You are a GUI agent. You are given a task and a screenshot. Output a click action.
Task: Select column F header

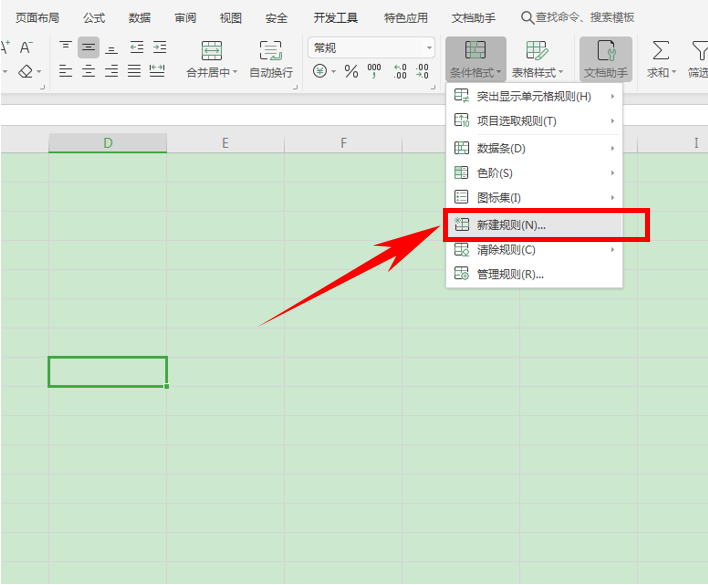(343, 143)
